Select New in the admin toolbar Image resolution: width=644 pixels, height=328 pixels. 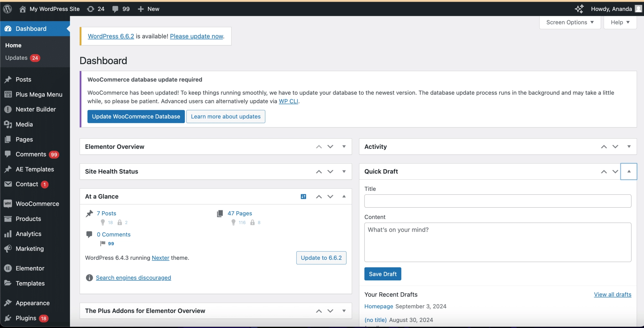pyautogui.click(x=148, y=9)
